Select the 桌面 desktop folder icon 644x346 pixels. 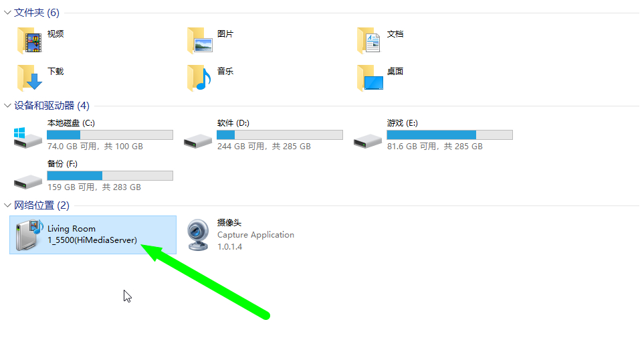pos(370,78)
